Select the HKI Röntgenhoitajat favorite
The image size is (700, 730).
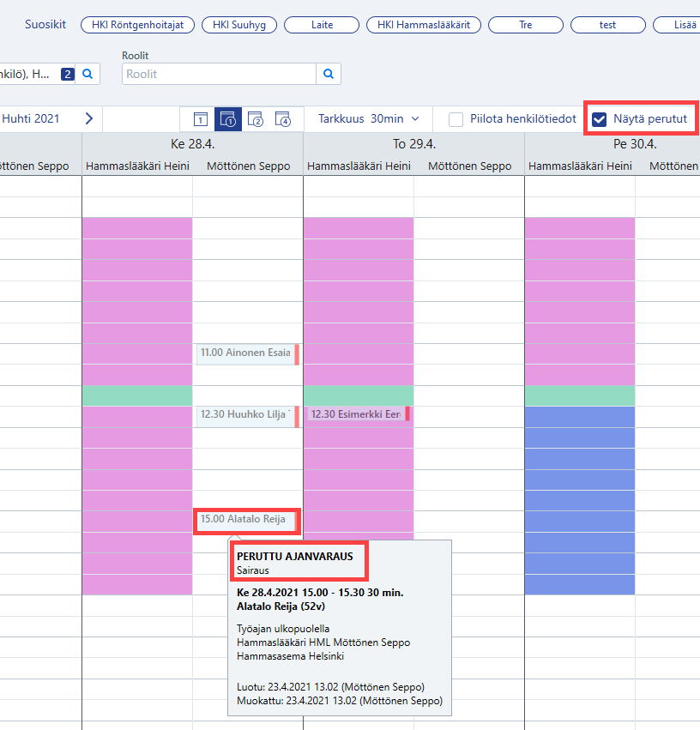pos(138,25)
